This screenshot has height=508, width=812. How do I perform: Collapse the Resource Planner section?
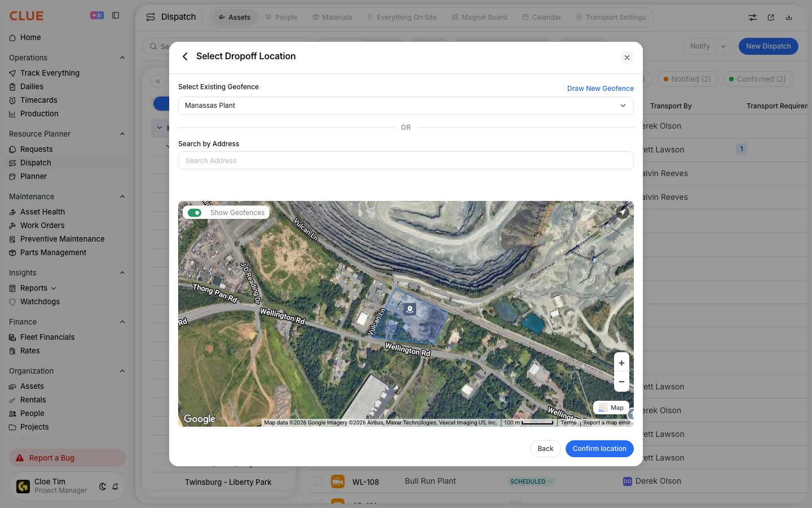pos(122,134)
